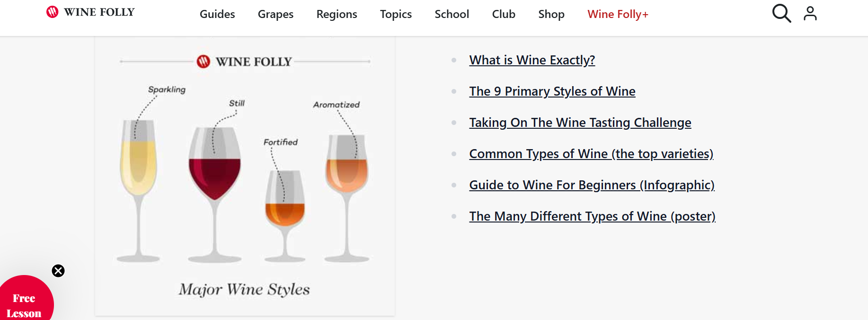The height and width of the screenshot is (320, 868).
Task: Open 'The 9 Primary Styles of Wine' link
Action: pyautogui.click(x=552, y=91)
